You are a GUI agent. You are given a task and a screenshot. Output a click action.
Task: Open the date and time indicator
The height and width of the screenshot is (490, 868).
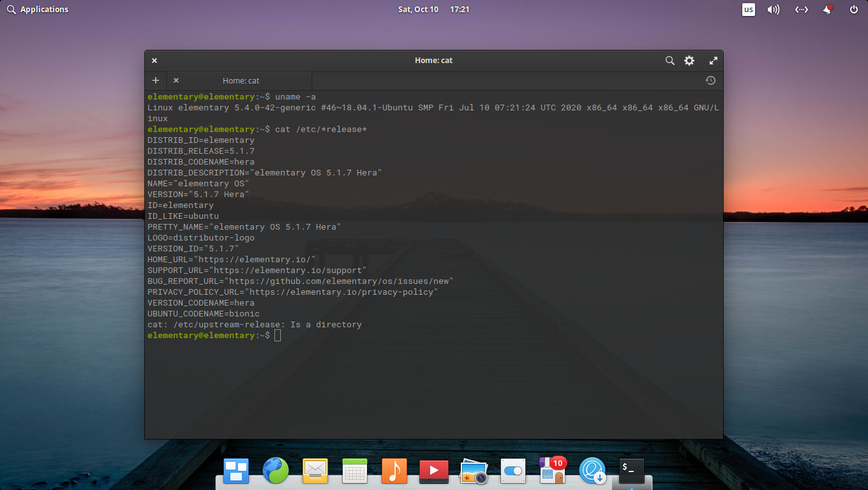click(x=433, y=9)
